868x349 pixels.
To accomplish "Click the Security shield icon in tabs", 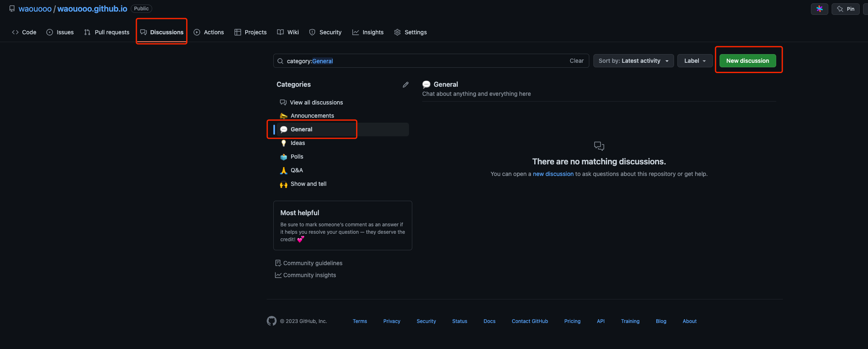I will tap(312, 32).
